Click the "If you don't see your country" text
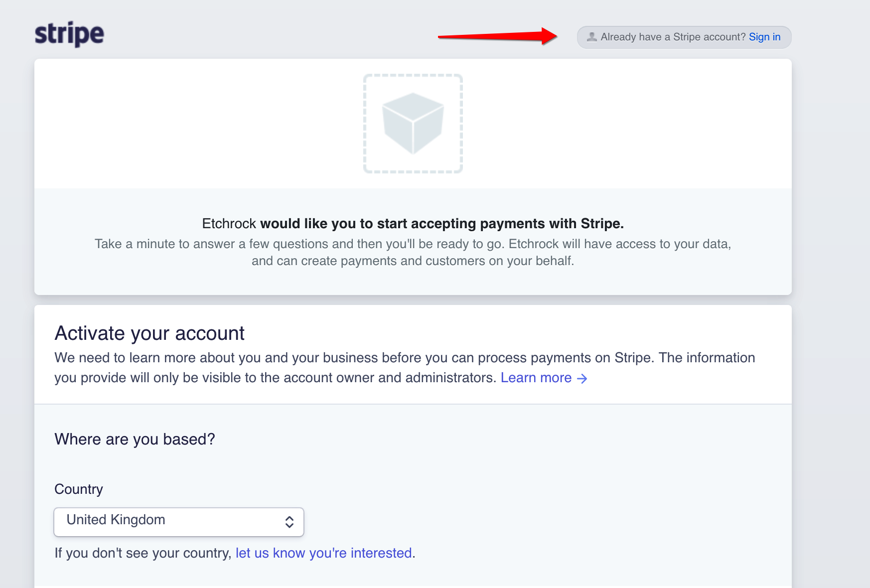 click(x=143, y=553)
